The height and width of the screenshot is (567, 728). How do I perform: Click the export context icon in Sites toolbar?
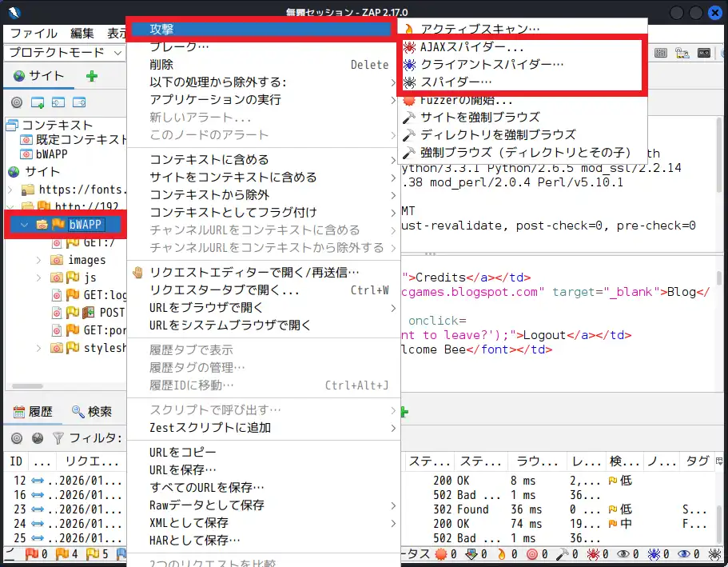click(79, 102)
